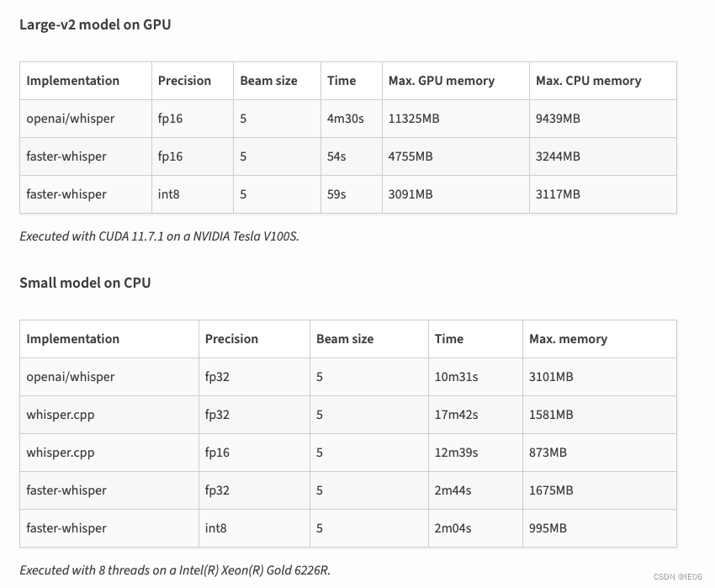Screen dimensions: 715x588
Task: Select the Max. CPU memory column header
Action: [602, 81]
